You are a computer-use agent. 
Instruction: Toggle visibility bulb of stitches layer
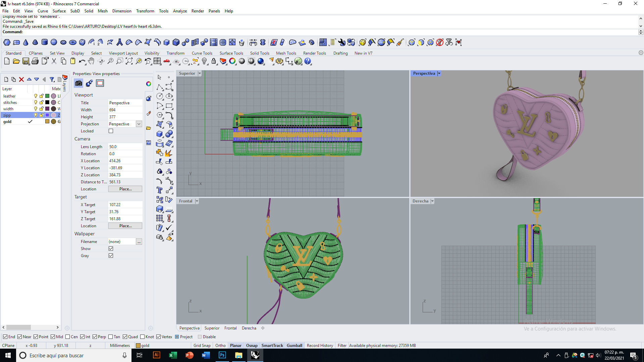pyautogui.click(x=36, y=103)
